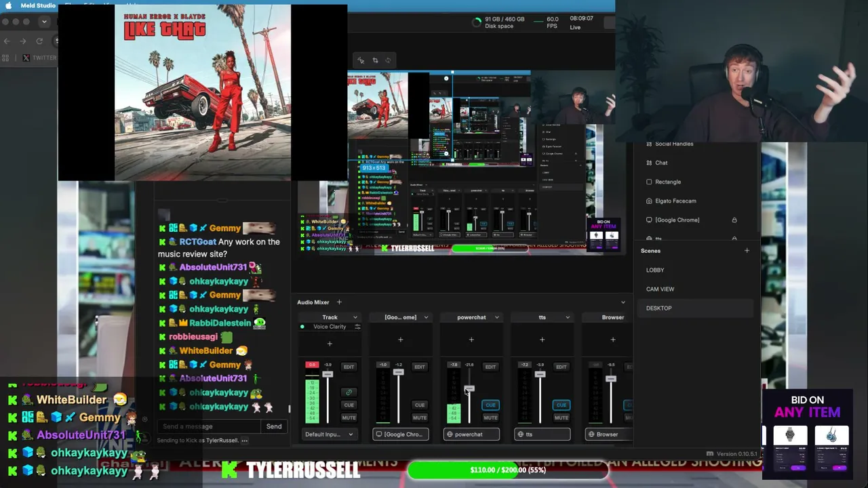Click the rotate tool above the canvas

pyautogui.click(x=388, y=60)
